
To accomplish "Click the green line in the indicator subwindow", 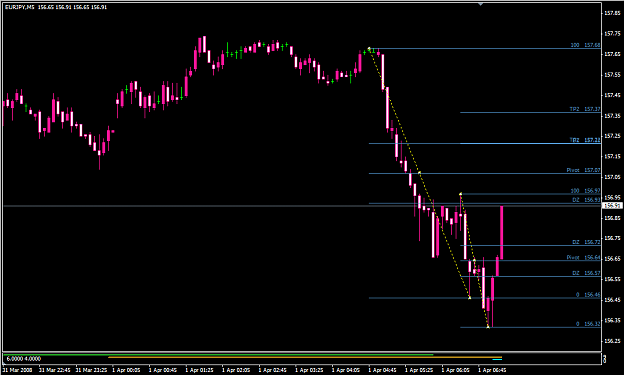I will tap(218, 354).
